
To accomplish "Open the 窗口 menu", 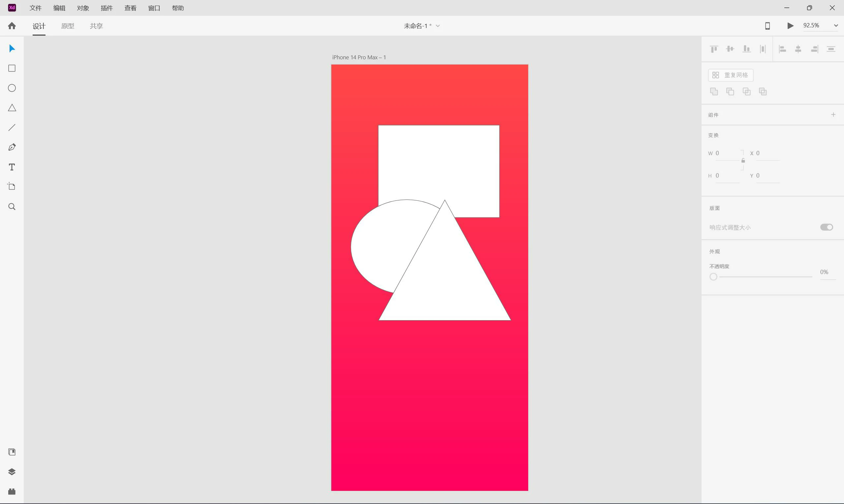I will (x=154, y=8).
